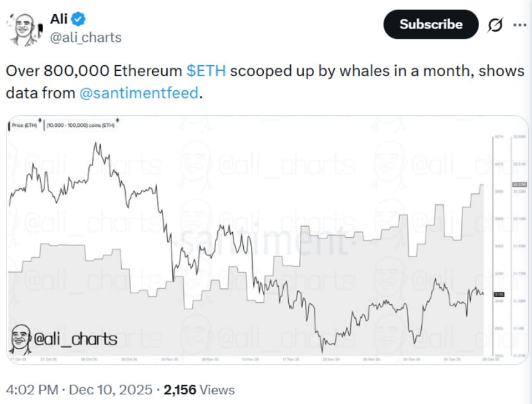Toggle visibility of the whale coins series
The height and width of the screenshot is (404, 532).
[81, 124]
